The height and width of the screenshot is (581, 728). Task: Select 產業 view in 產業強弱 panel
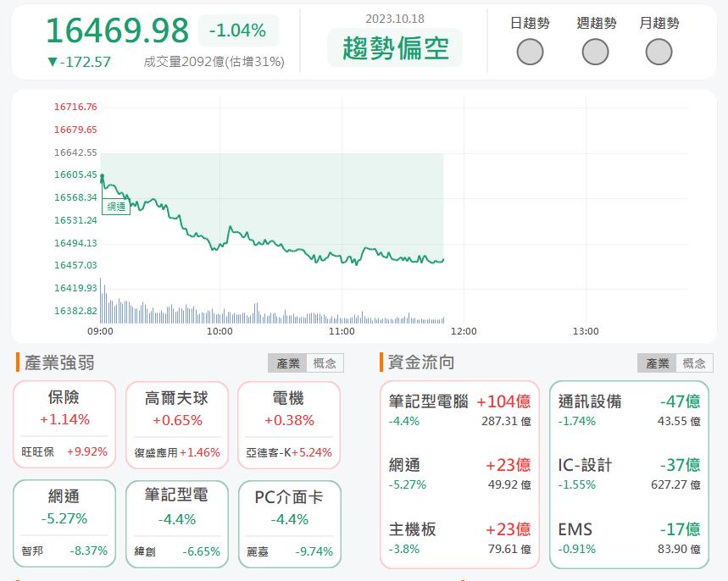tap(289, 362)
